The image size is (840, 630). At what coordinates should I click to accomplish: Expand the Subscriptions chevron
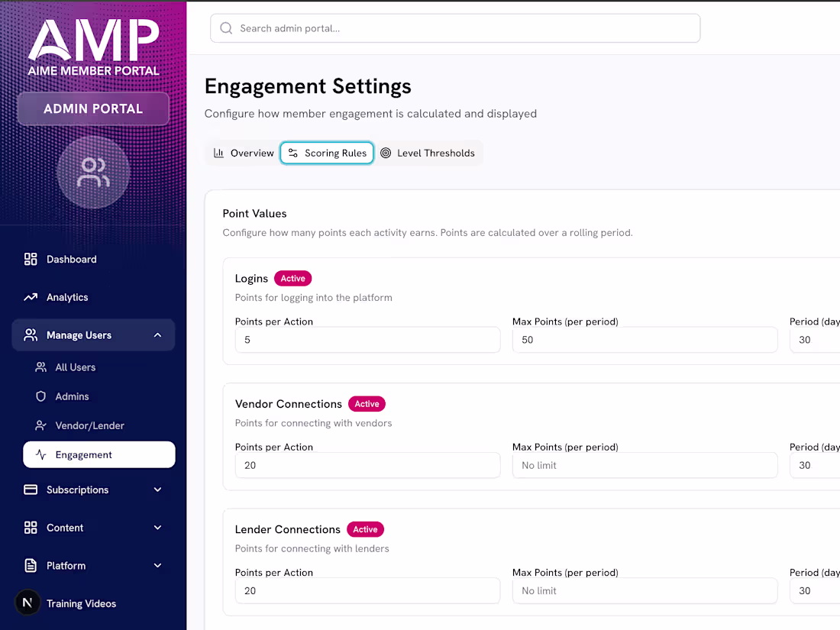pyautogui.click(x=157, y=489)
